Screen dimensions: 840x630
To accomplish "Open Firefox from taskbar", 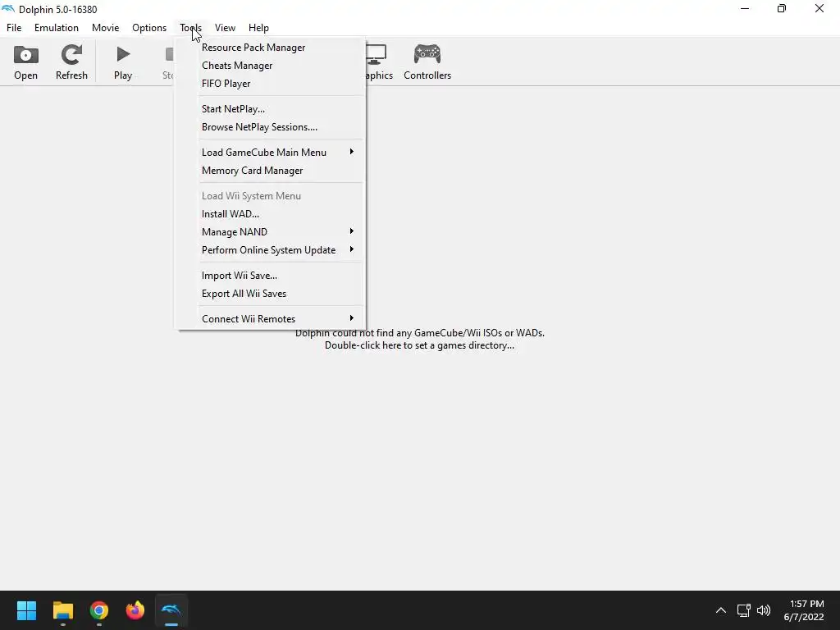I will pyautogui.click(x=135, y=610).
